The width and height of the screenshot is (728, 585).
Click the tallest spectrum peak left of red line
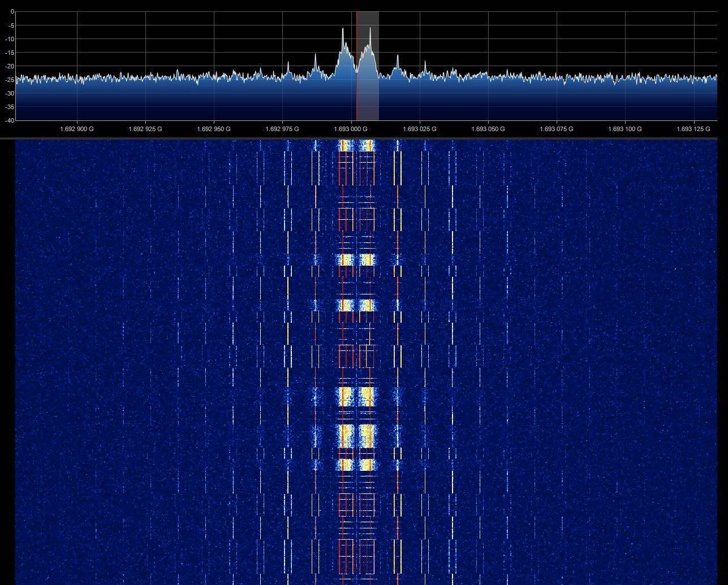[343, 29]
